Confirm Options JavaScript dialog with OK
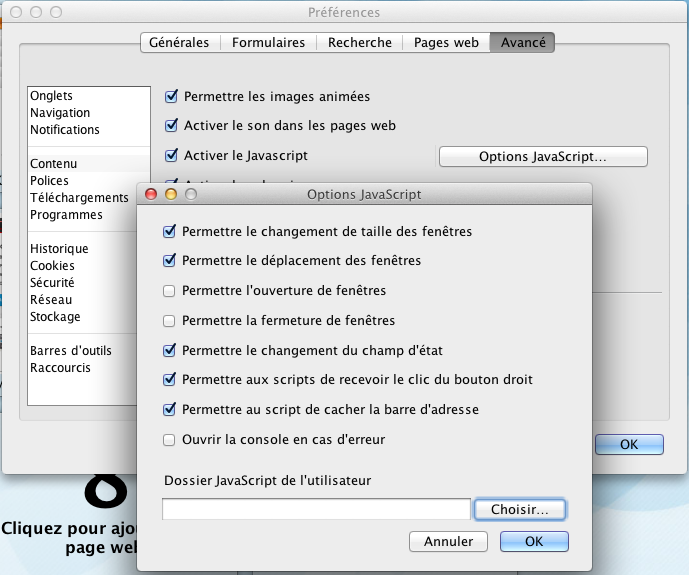The width and height of the screenshot is (689, 575). click(534, 542)
